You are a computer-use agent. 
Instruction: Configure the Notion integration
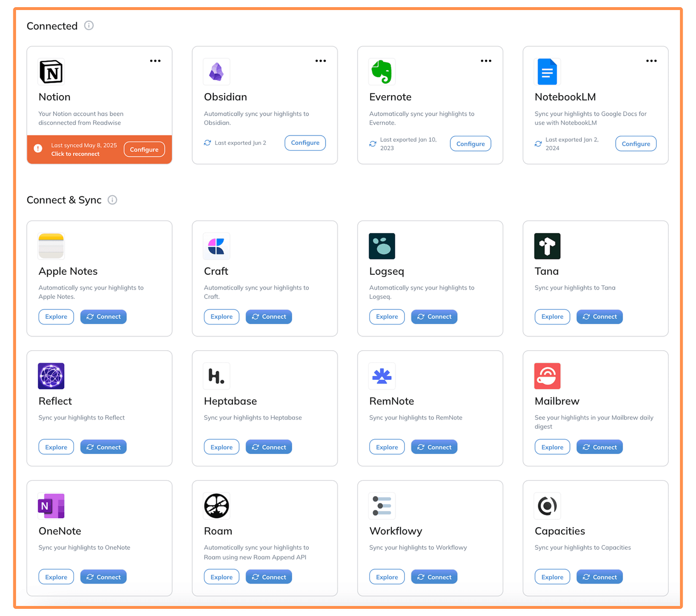pyautogui.click(x=144, y=149)
